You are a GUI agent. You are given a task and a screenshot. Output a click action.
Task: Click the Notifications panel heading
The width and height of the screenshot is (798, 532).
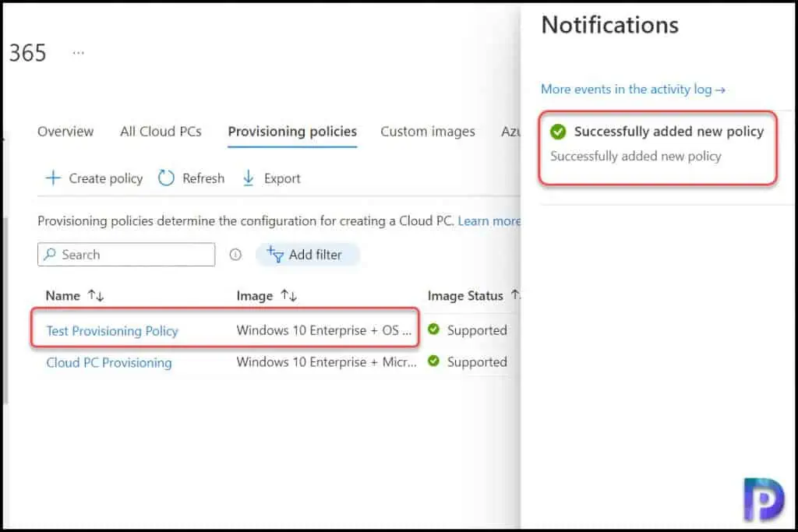[609, 25]
